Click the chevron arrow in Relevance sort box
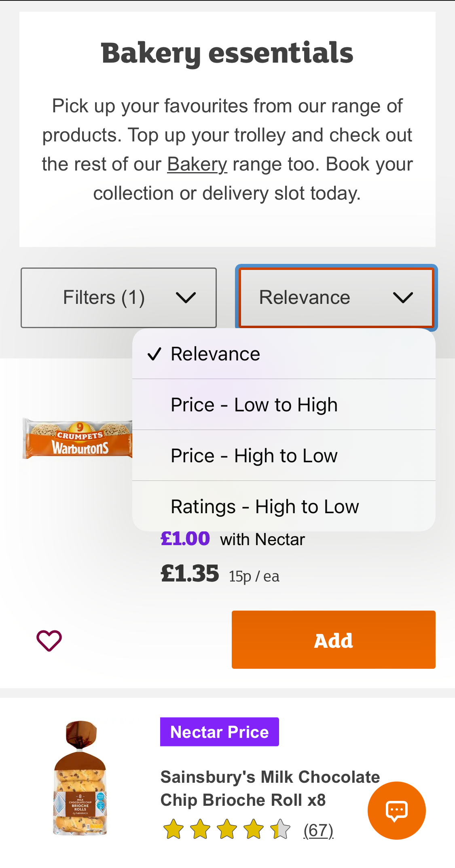This screenshot has width=455, height=868. coord(403,298)
